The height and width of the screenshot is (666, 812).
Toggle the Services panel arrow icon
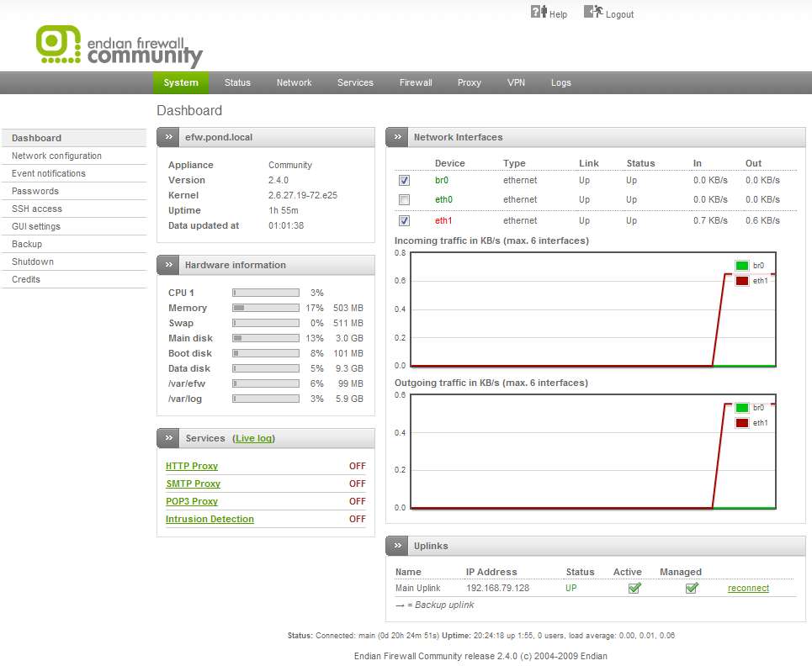click(x=169, y=438)
